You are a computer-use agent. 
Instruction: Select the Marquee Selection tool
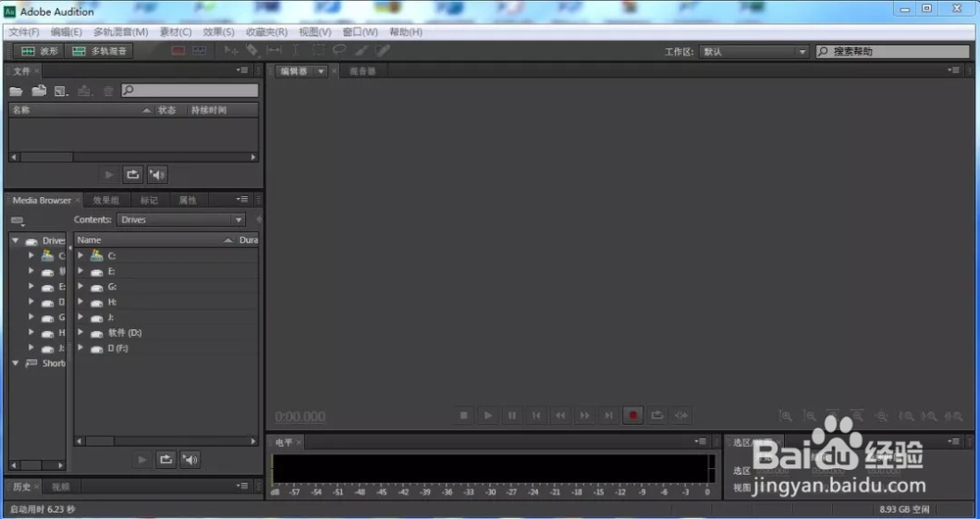(x=318, y=51)
